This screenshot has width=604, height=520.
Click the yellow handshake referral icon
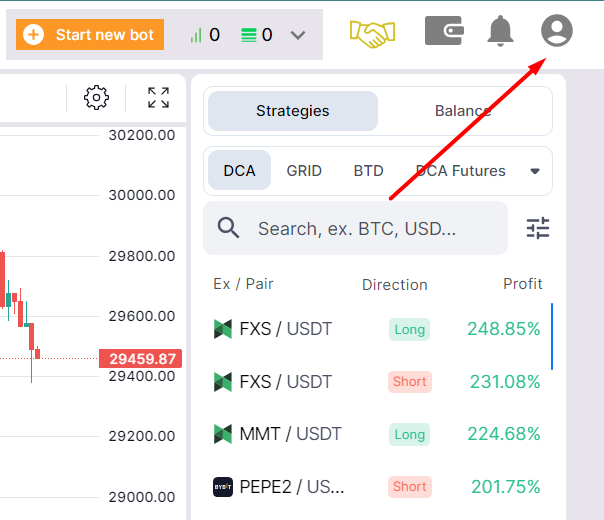[x=373, y=34]
